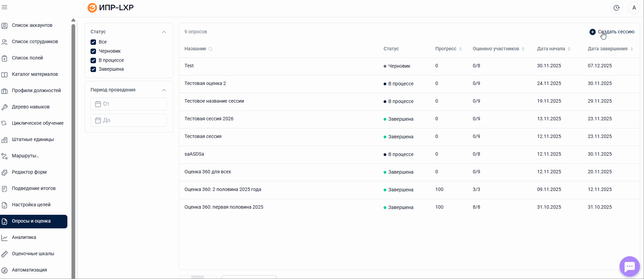This screenshot has width=644, height=279.
Task: Click the Аналитика chart icon in sidebar
Action: tap(4, 238)
